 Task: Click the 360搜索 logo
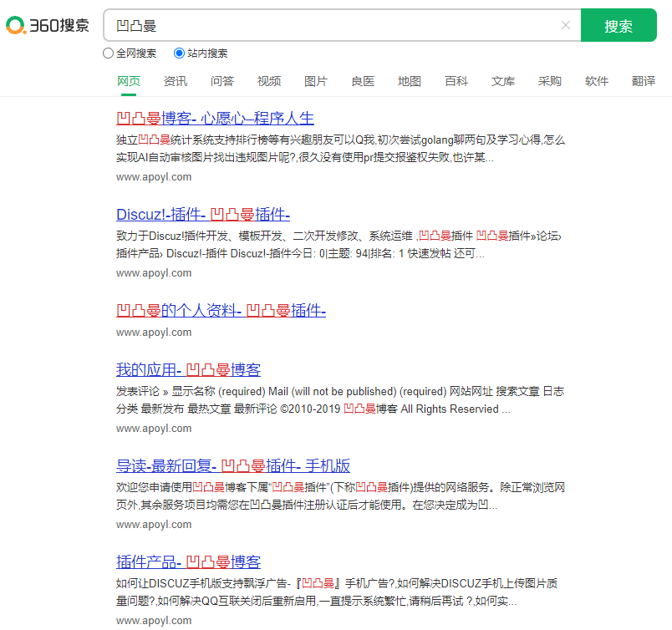tap(47, 25)
